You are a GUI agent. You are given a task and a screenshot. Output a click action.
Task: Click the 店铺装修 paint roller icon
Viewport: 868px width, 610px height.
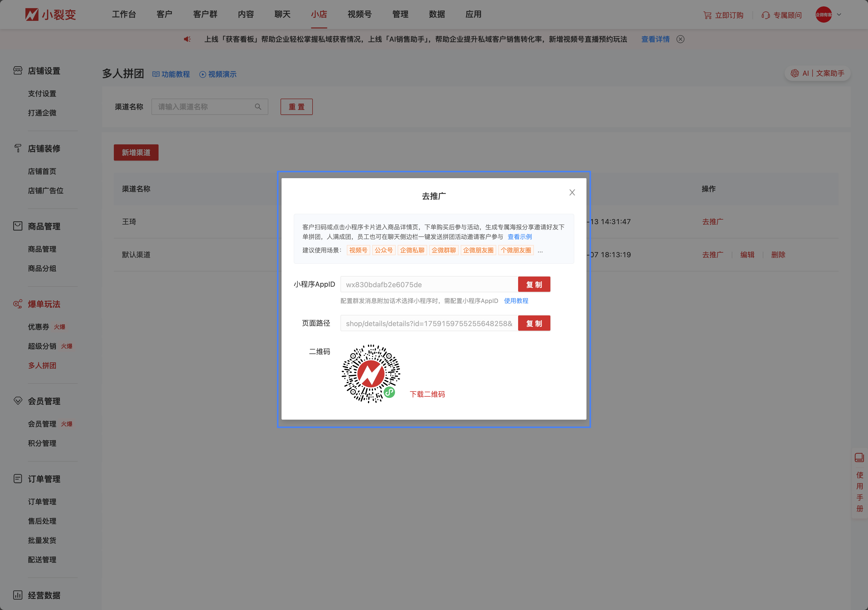click(x=17, y=148)
